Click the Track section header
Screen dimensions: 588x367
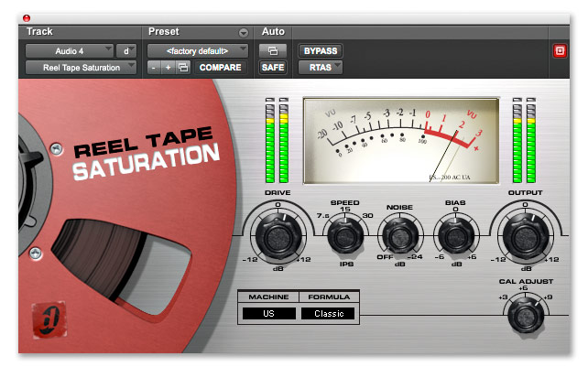[39, 31]
